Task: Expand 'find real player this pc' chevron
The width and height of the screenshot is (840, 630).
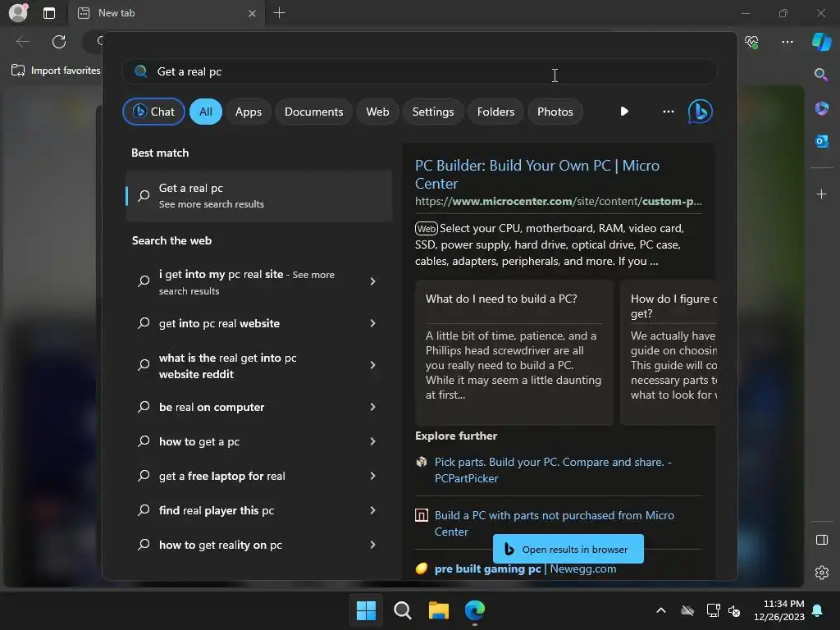Action: coord(373,510)
